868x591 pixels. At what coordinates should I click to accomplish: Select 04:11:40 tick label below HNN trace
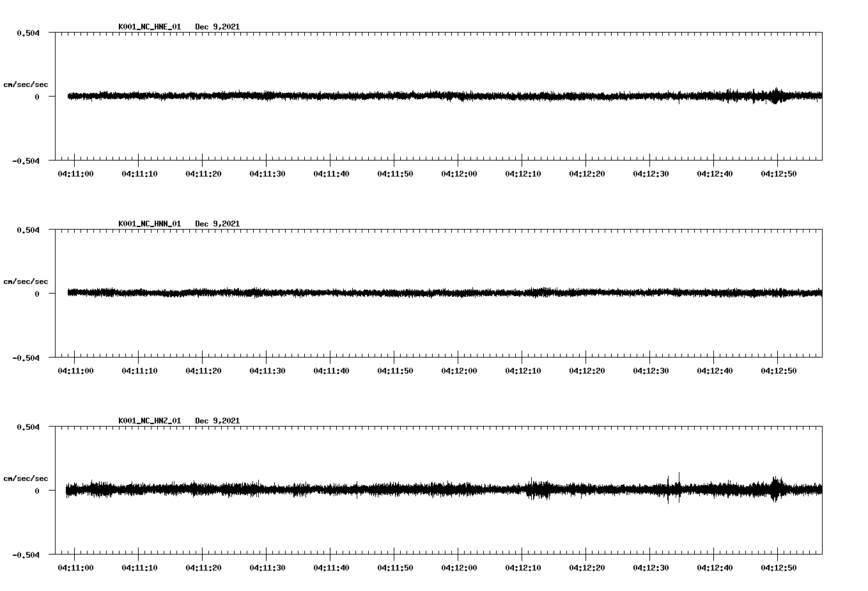pos(331,371)
